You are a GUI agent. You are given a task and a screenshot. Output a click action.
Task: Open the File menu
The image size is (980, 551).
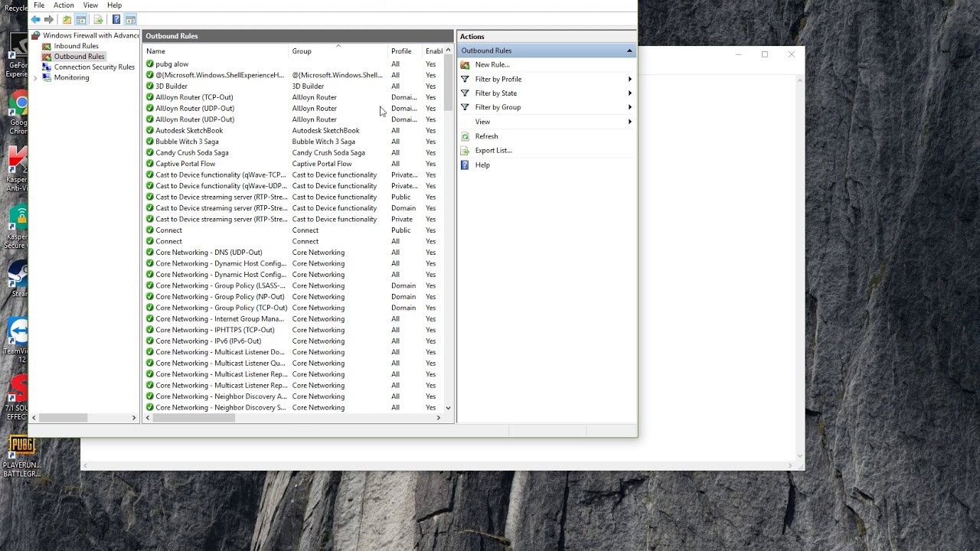tap(39, 5)
